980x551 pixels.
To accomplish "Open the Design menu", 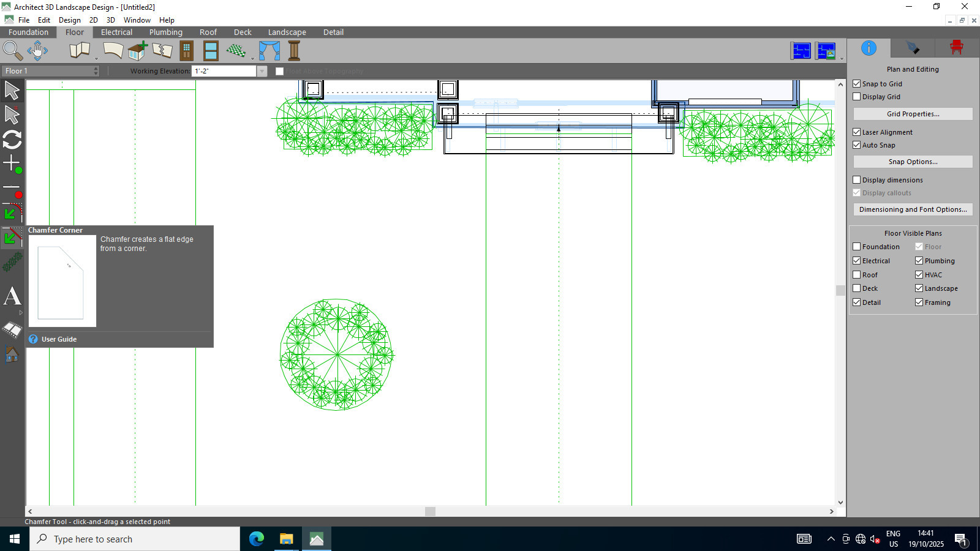I will coord(69,20).
